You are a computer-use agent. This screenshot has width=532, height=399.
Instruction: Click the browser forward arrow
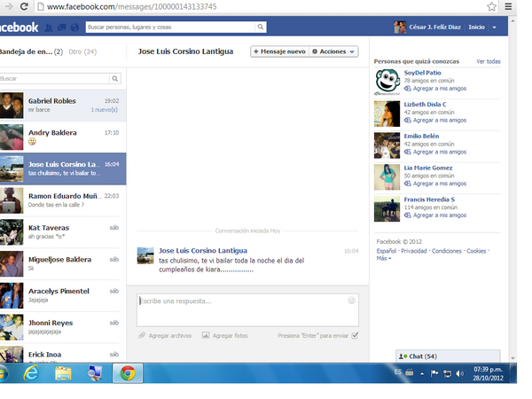point(9,6)
